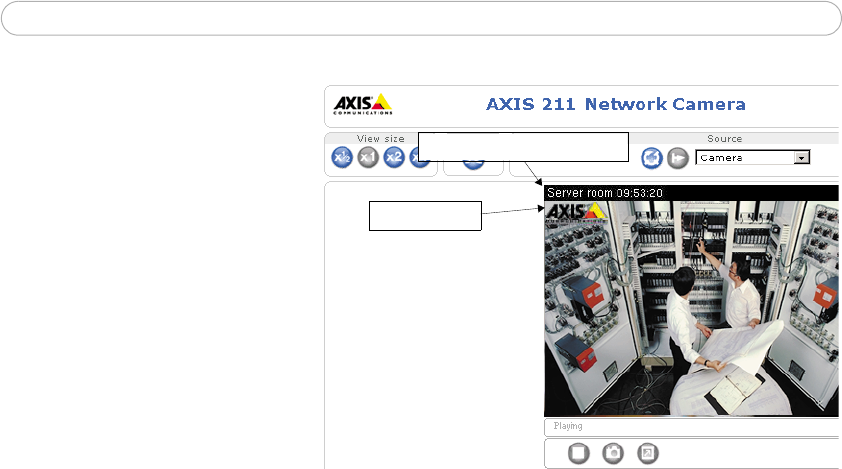Viewport: 842px width, 469px height.
Task: Click the AXIS 211 Network Camera title
Action: point(615,104)
